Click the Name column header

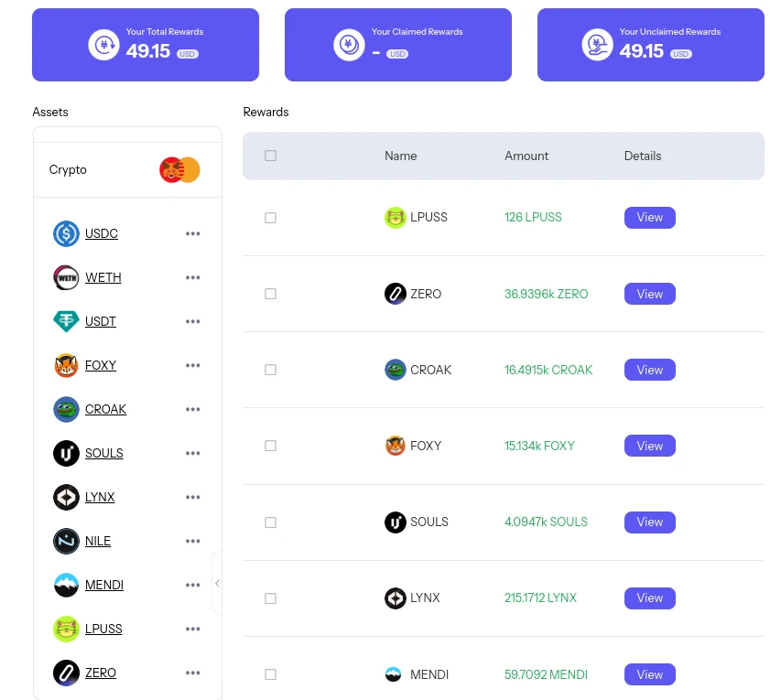tap(401, 156)
